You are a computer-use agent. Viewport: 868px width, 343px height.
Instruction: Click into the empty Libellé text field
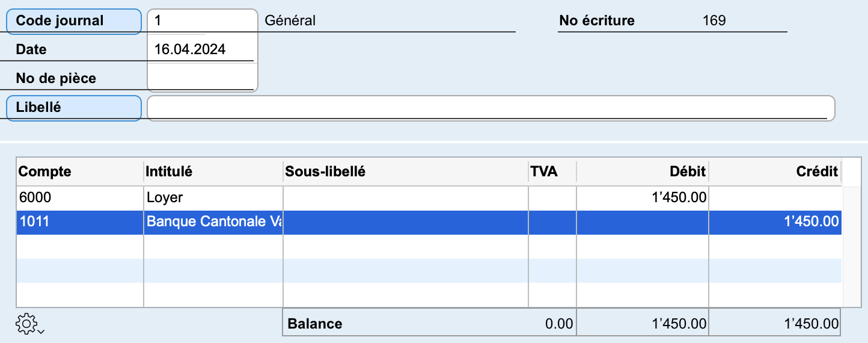(491, 108)
